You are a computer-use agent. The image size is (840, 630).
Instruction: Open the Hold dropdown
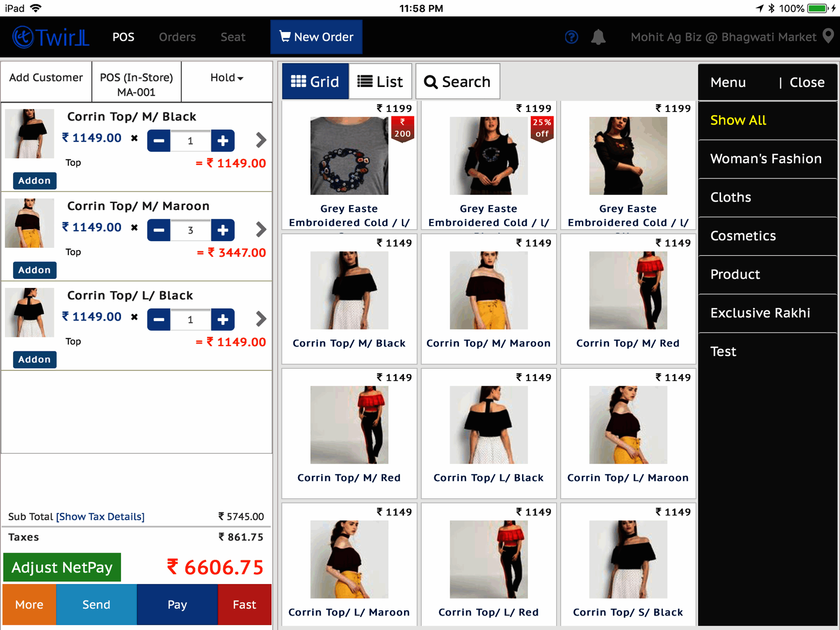(227, 78)
